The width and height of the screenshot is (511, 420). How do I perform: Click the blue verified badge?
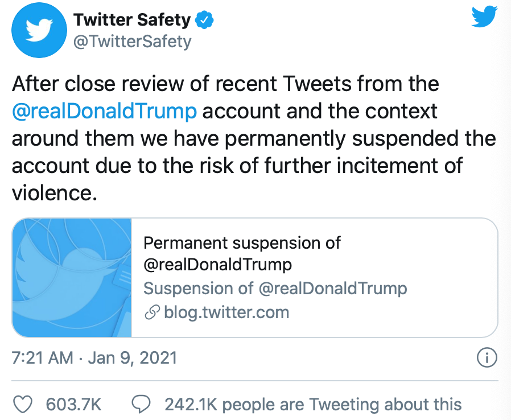[204, 20]
